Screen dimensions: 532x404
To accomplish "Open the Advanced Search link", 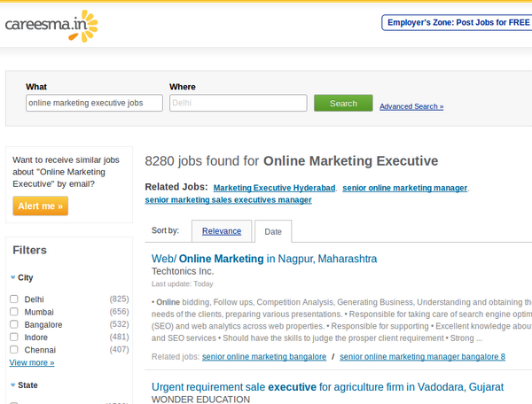I will tap(411, 106).
